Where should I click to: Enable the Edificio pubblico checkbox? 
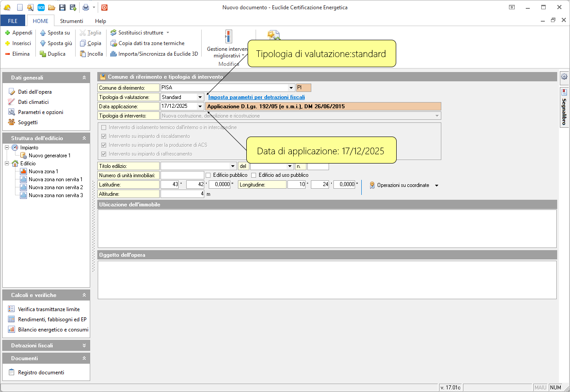208,175
